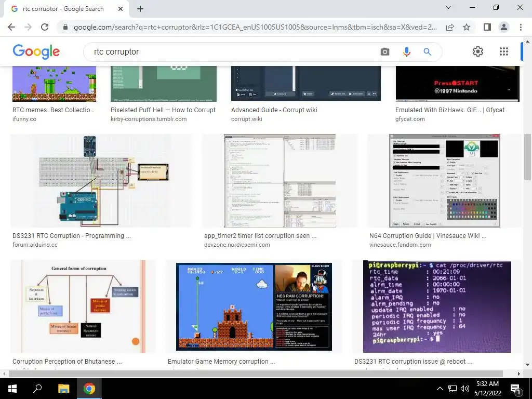
Task: Open Emulator Game Memory corruption link
Action: (221, 362)
